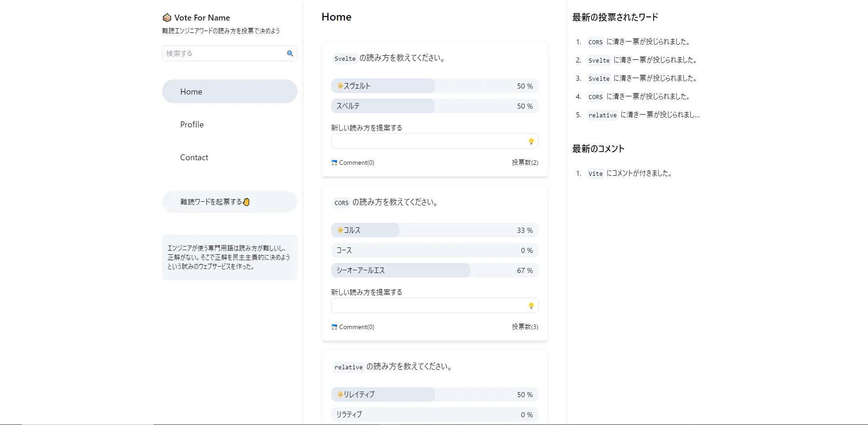This screenshot has width=868, height=425.
Task: Focus the 検索する search field
Action: 224,53
